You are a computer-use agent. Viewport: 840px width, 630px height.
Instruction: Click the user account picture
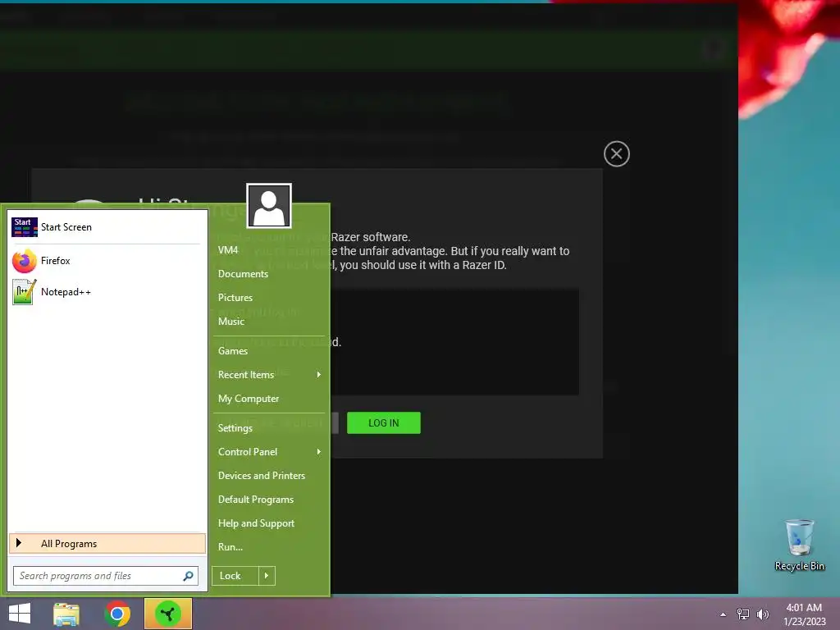pos(269,206)
